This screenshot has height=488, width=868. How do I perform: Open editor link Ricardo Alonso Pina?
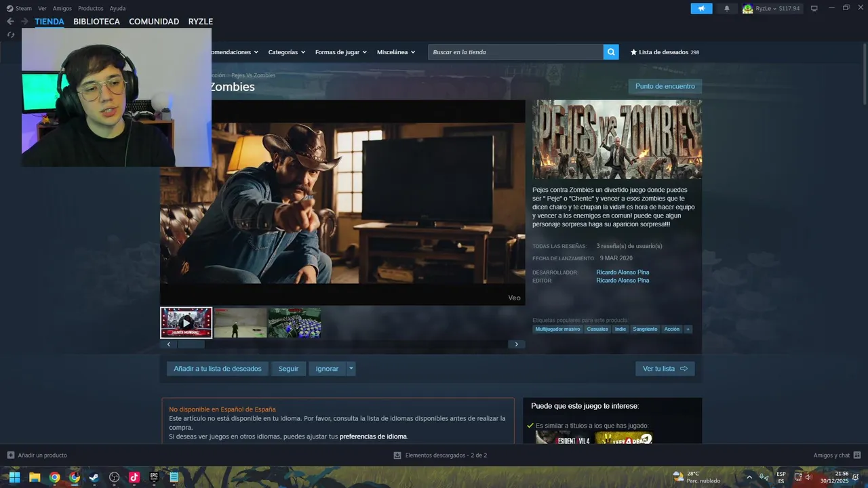[x=623, y=281]
